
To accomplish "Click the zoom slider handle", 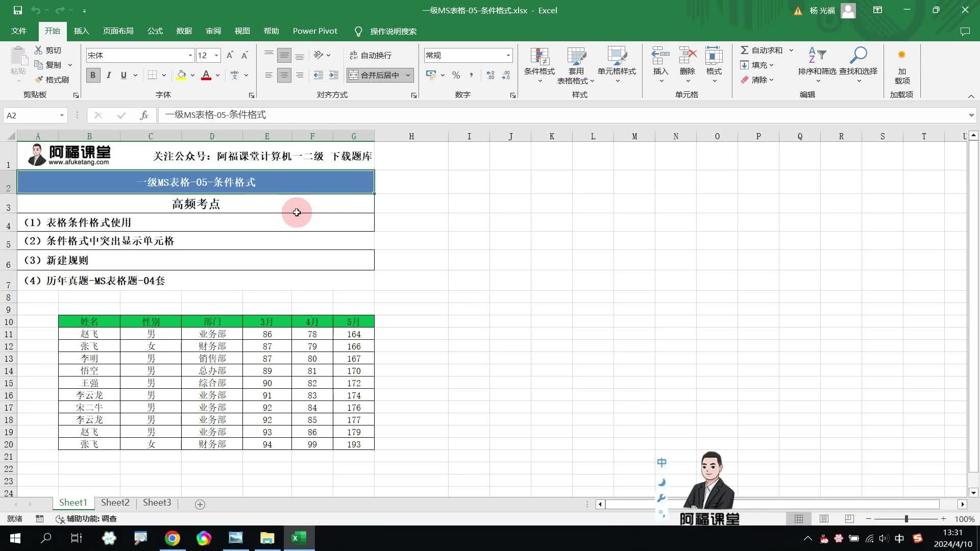I will coord(906,519).
